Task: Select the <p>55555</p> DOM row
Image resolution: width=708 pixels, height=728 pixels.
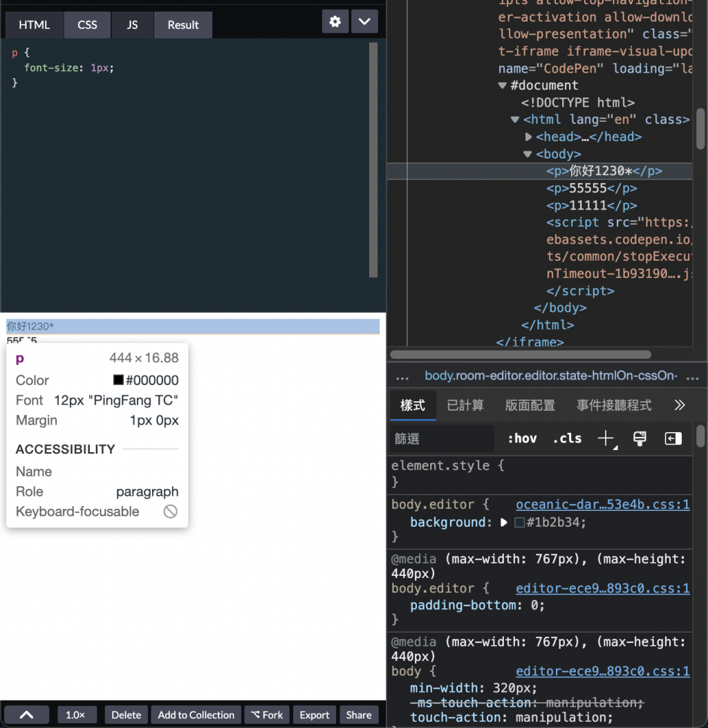Action: (x=591, y=188)
